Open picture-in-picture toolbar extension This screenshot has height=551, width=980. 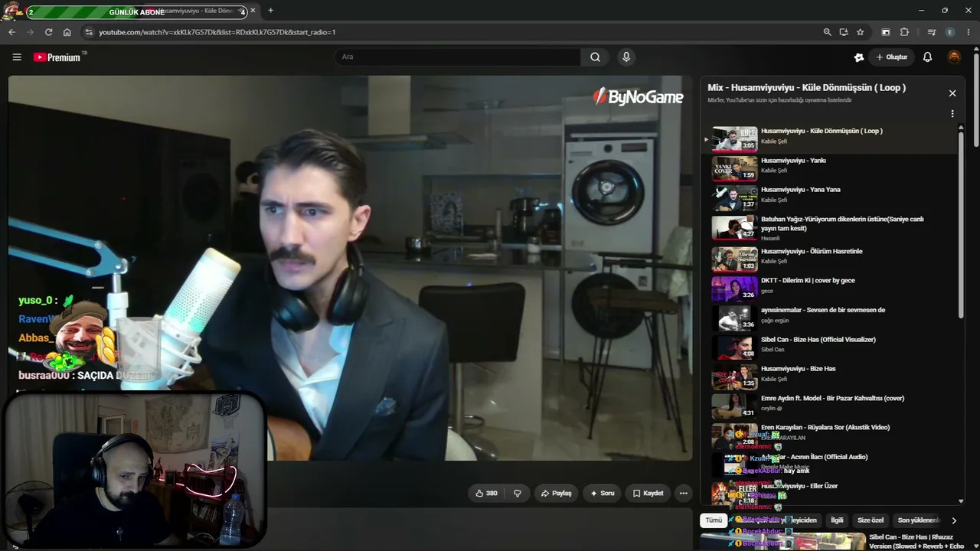tap(886, 32)
